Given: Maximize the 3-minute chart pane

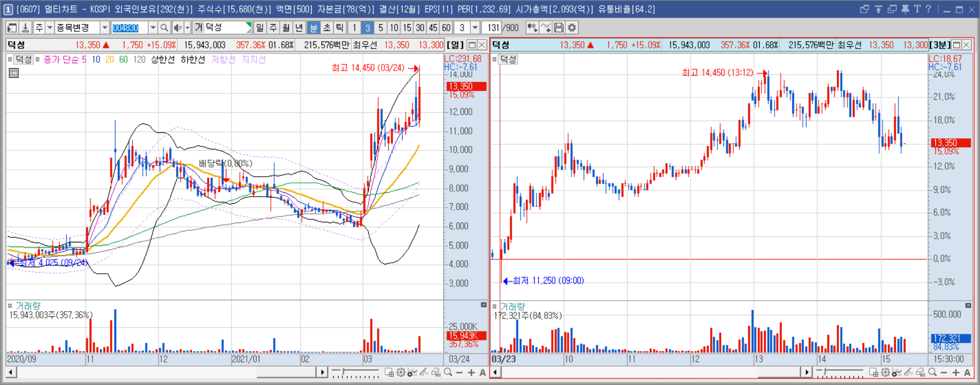Looking at the screenshot, I should coord(956,45).
